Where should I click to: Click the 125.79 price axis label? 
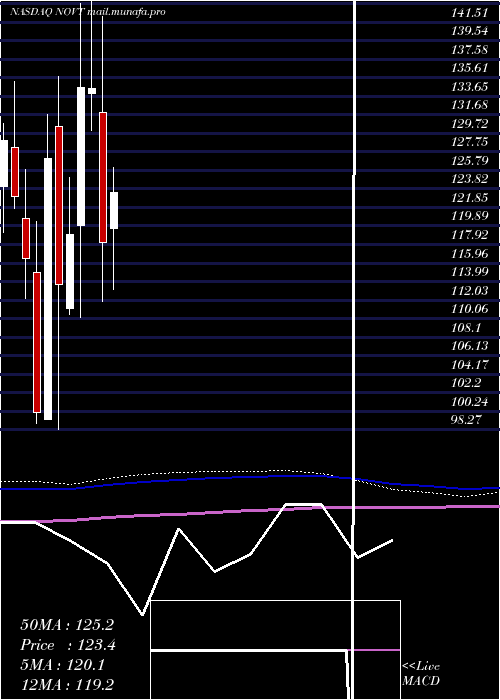470,161
